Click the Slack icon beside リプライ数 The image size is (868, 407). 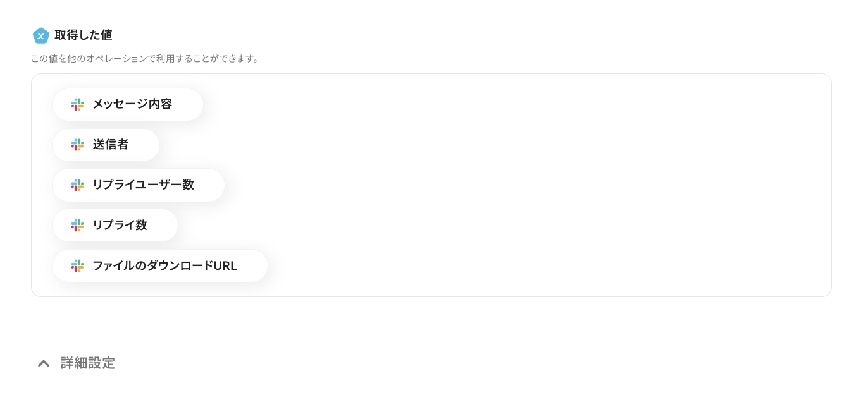click(x=77, y=225)
